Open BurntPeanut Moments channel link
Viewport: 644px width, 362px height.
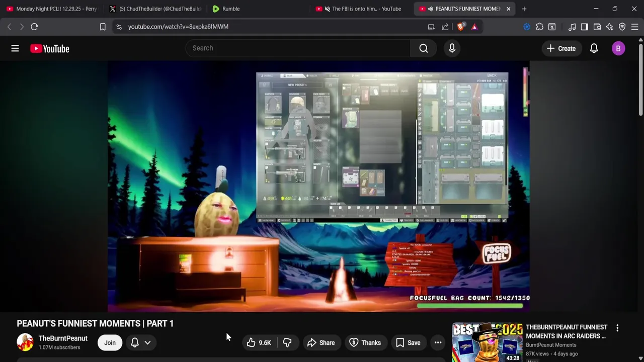(x=551, y=345)
